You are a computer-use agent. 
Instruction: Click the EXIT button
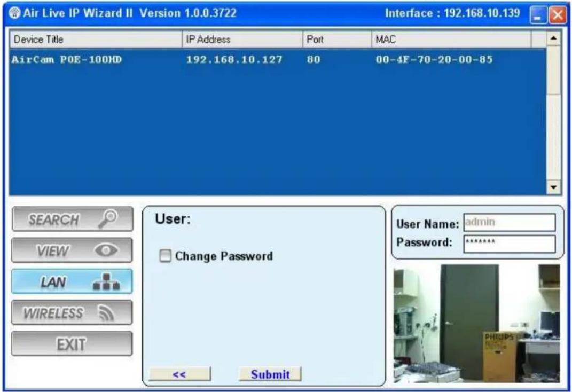72,344
